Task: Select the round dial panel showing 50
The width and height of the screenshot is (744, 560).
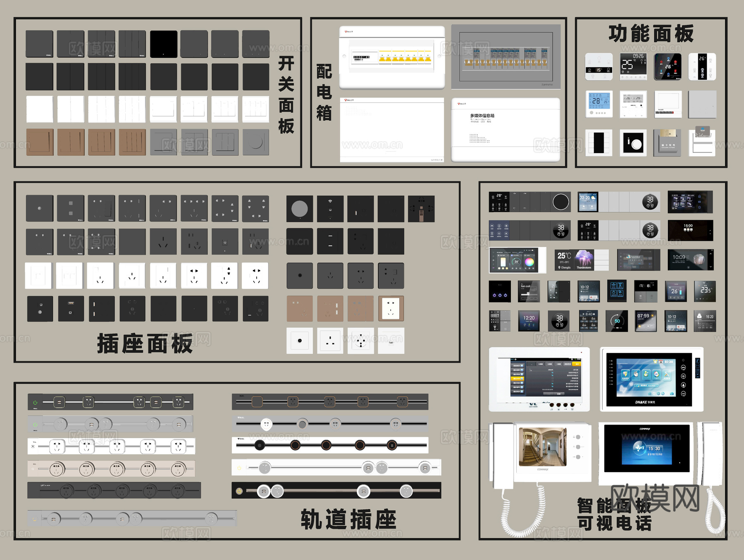Action: click(x=617, y=321)
